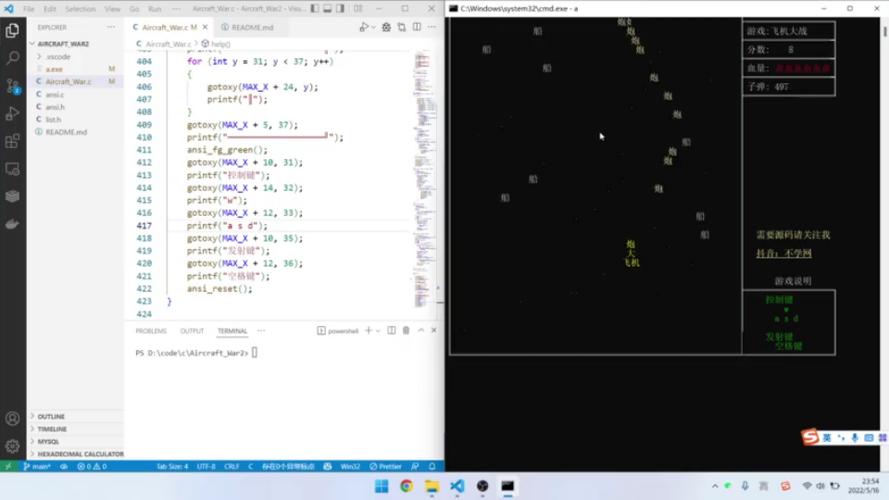Open the Windows Start button on taskbar
This screenshot has height=500, width=889.
point(382,486)
